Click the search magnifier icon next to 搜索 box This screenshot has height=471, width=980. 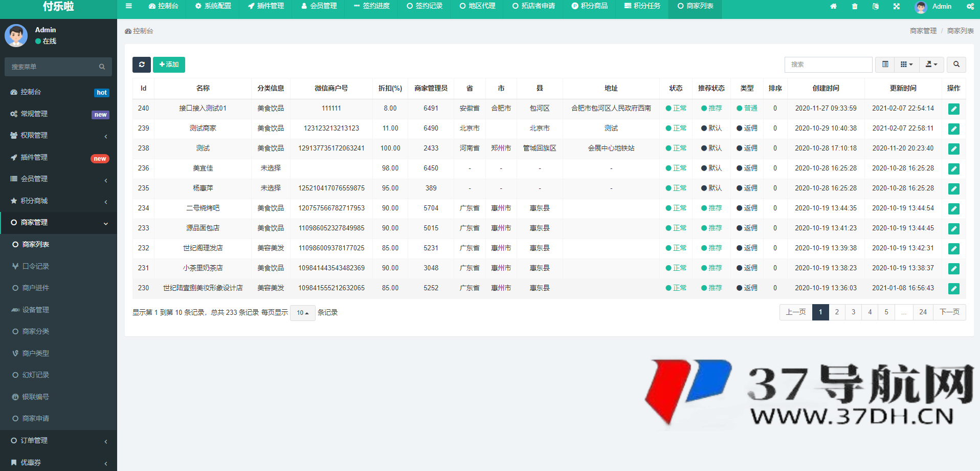click(x=956, y=65)
